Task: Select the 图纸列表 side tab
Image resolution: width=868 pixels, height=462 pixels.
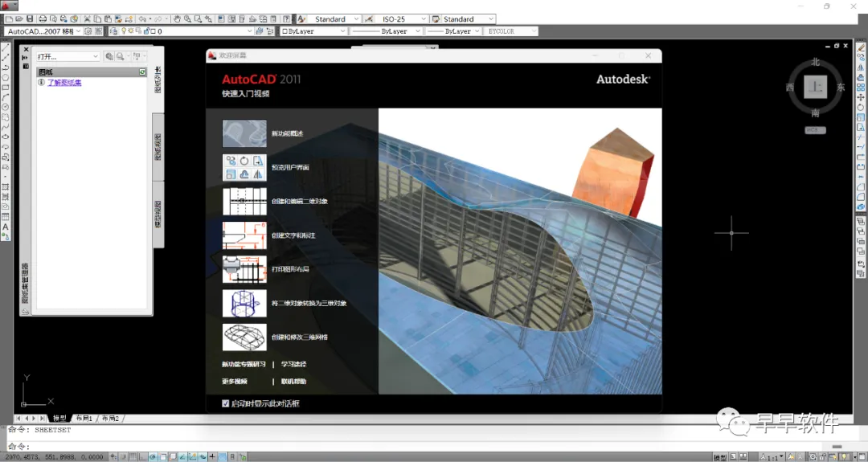Action: pos(158,80)
